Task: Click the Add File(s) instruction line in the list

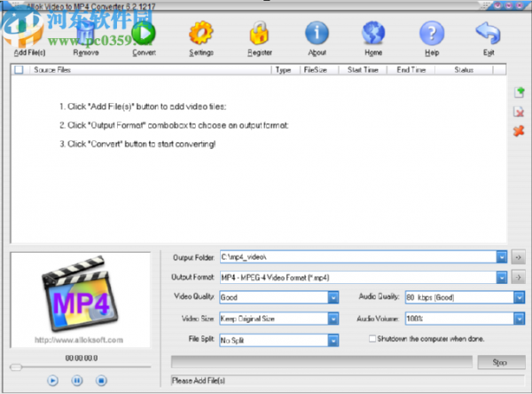Action: pyautogui.click(x=143, y=106)
